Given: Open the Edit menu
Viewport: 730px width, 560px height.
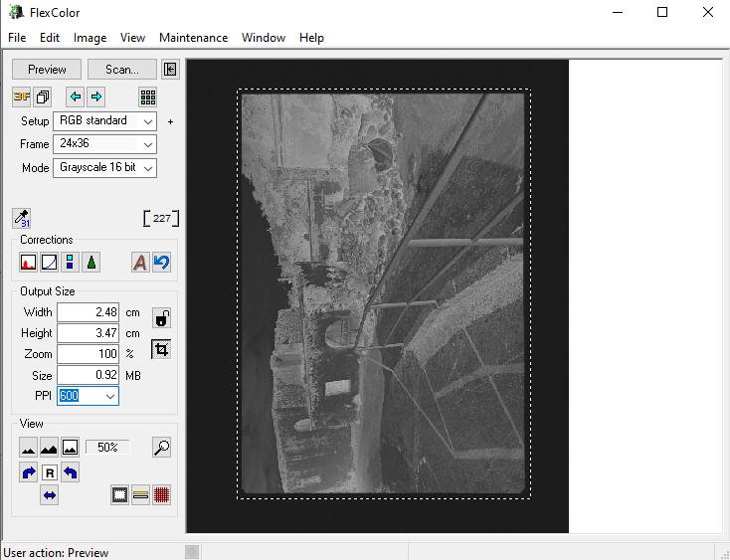Looking at the screenshot, I should (x=50, y=38).
